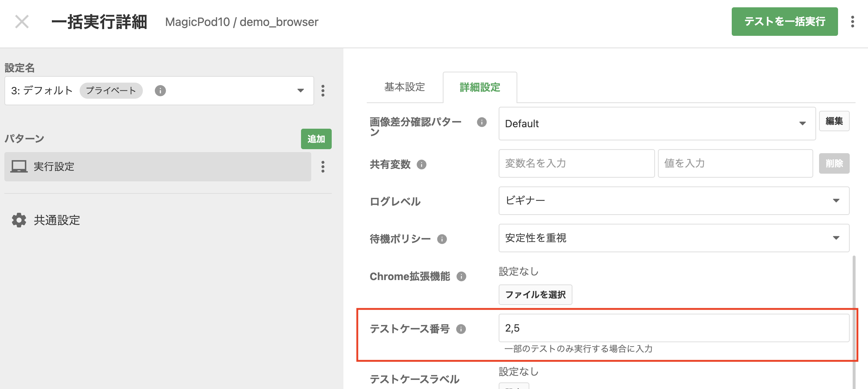868x389 pixels.
Task: Focus the 変数名を入力 field
Action: 576,163
